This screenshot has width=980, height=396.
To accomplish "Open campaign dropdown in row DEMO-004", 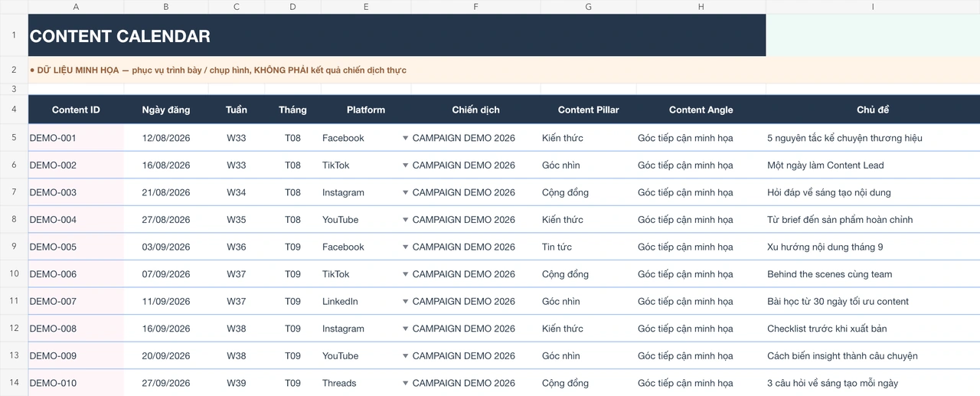I will point(406,220).
